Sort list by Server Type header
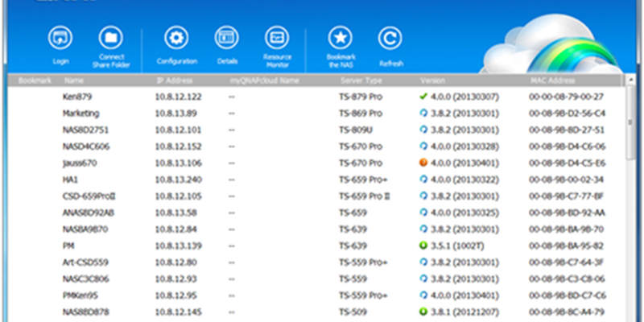644x322 pixels. (361, 80)
